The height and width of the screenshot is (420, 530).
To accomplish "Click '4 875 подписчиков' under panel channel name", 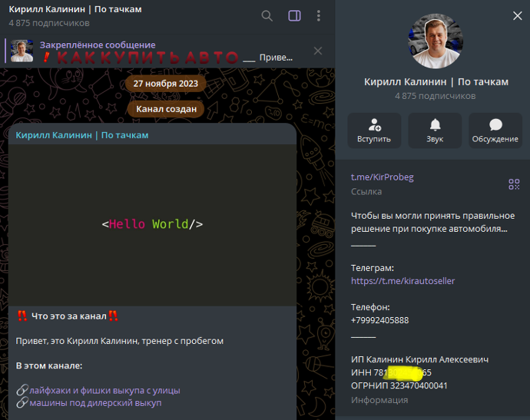I will [x=436, y=96].
